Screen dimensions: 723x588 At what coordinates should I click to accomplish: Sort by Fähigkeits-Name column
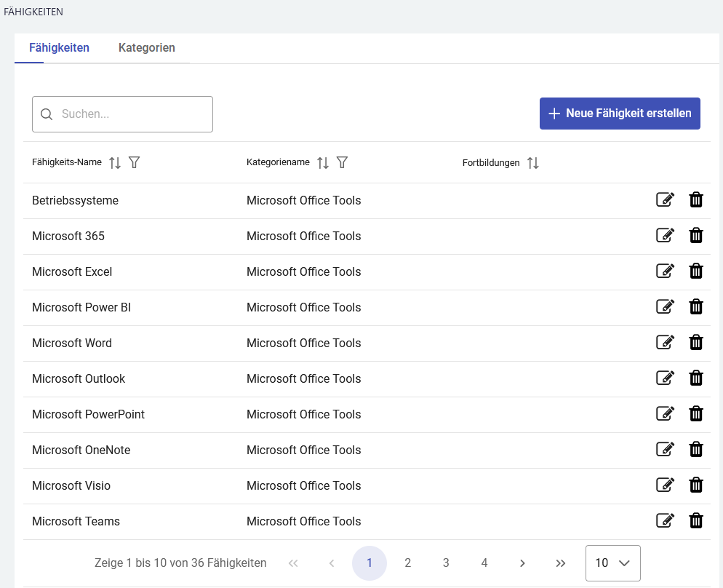coord(115,163)
